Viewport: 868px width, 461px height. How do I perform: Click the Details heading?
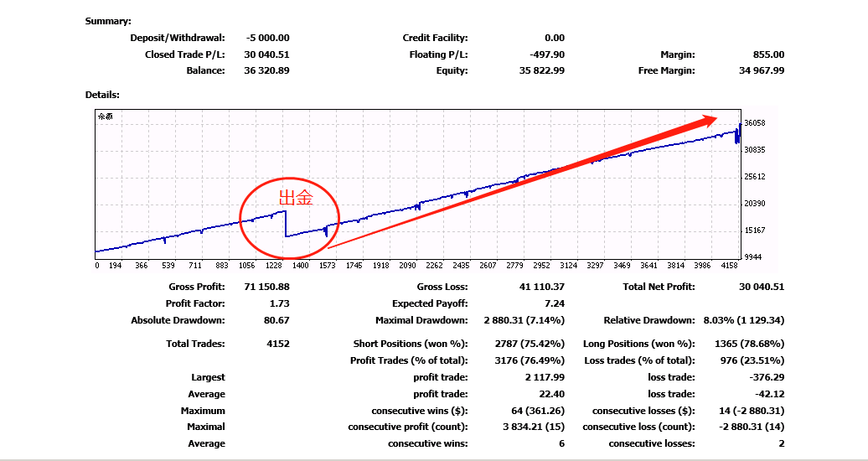[x=102, y=95]
